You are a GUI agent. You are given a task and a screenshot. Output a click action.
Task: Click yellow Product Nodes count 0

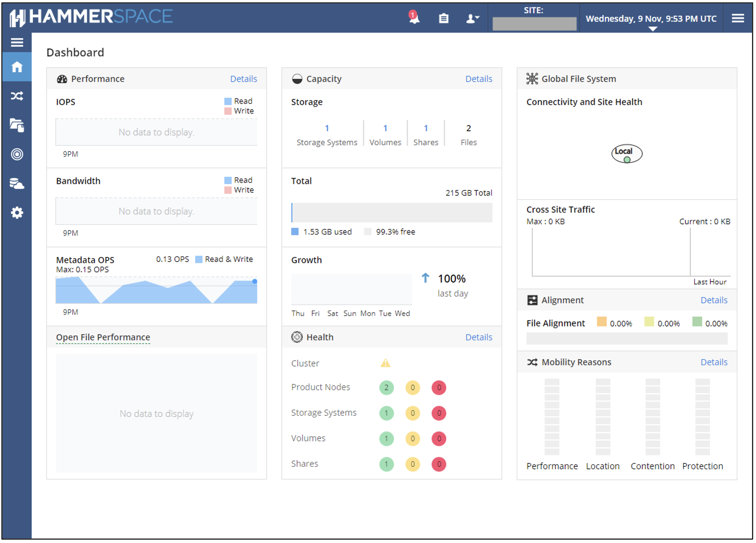(x=413, y=387)
